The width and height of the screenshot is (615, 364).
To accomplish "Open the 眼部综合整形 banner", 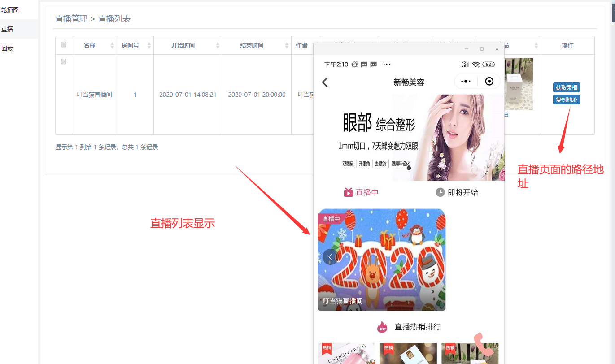I will pos(409,138).
